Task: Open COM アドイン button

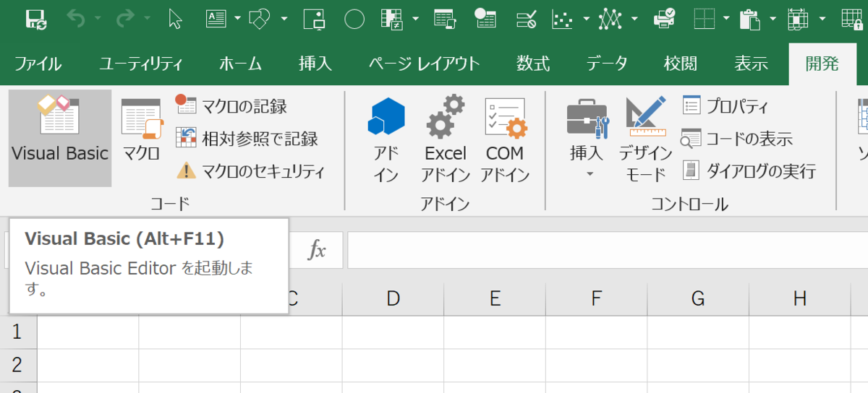Action: click(505, 138)
